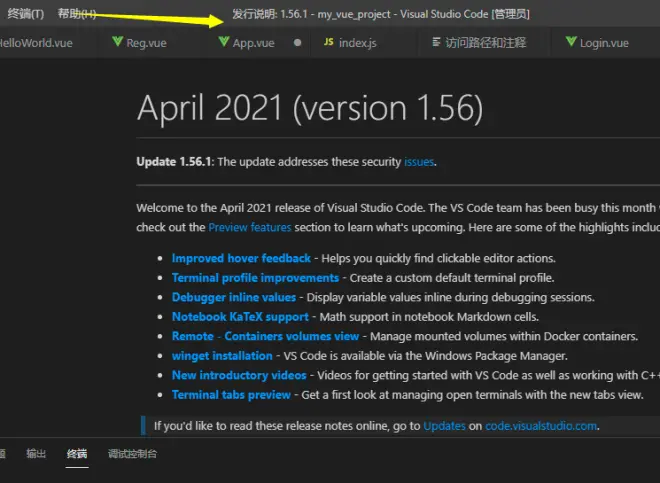
Task: Follow the Updates link
Action: pyautogui.click(x=444, y=426)
